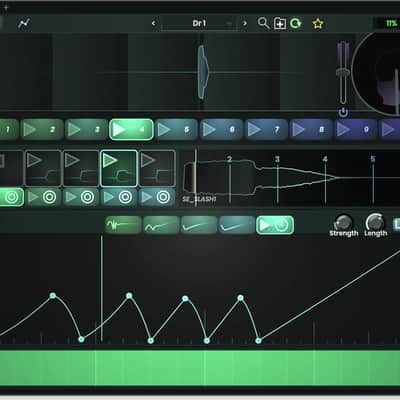This screenshot has height=400, width=400.
Task: Select highlighted slot button 4
Action: (x=131, y=129)
